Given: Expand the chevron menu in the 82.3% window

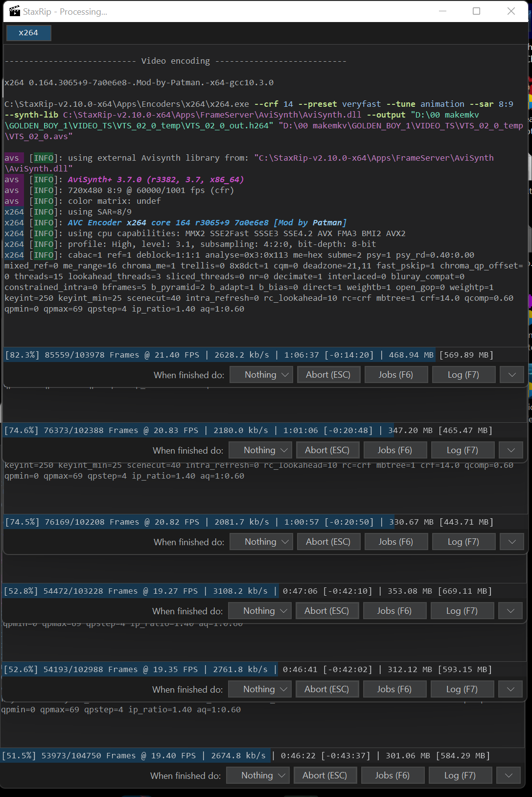Looking at the screenshot, I should tap(512, 375).
